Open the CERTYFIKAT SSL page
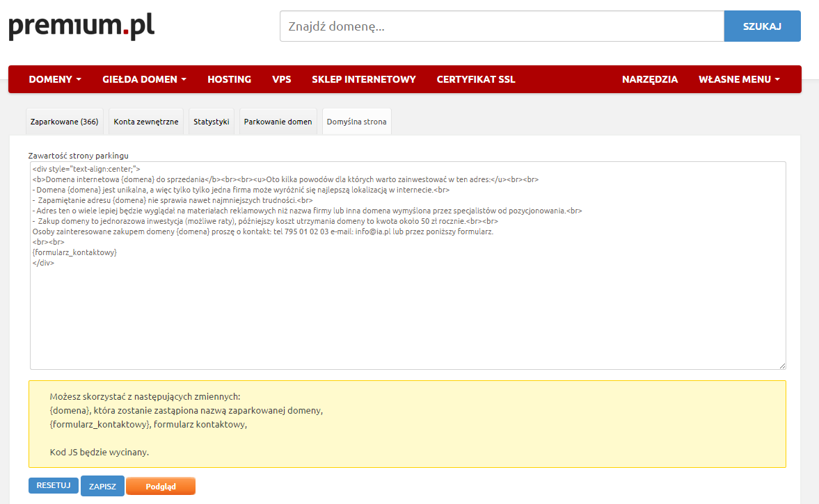This screenshot has height=504, width=819. tap(476, 79)
